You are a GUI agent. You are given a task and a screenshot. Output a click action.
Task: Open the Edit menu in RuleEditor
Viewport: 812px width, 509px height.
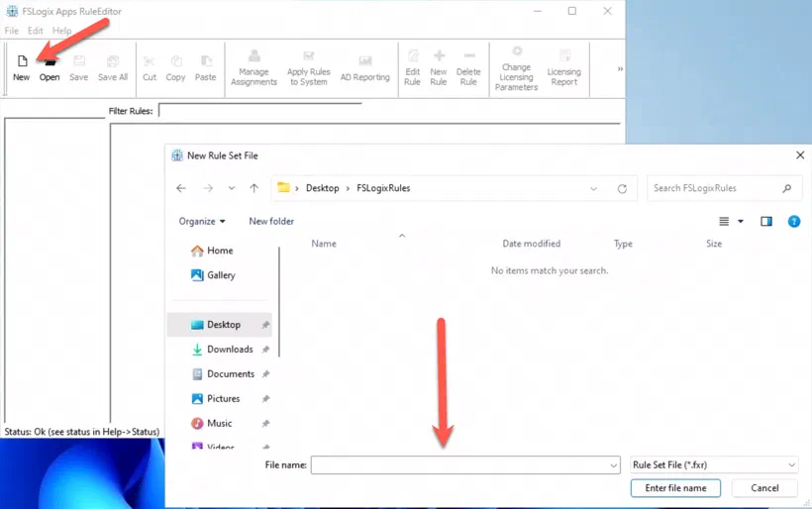pos(36,31)
